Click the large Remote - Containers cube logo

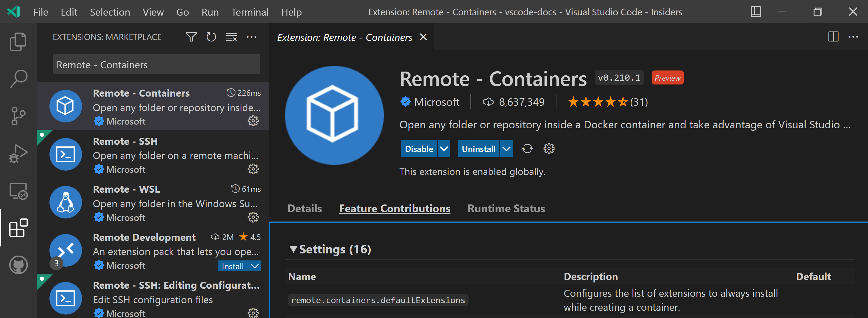pos(334,115)
